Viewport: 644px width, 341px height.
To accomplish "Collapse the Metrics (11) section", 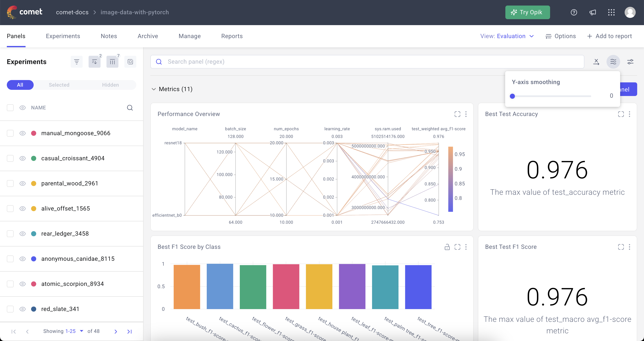I will [154, 89].
